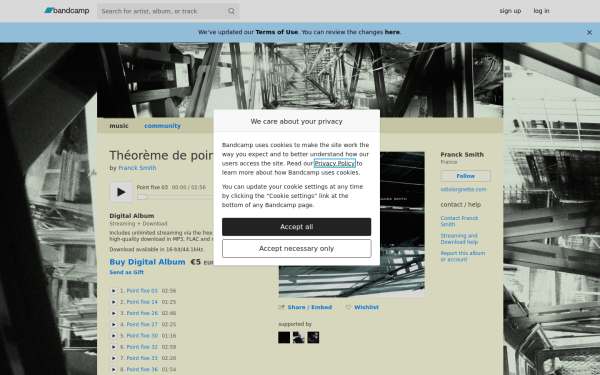The image size is (600, 375).
Task: Open the log in link
Action: 541,11
